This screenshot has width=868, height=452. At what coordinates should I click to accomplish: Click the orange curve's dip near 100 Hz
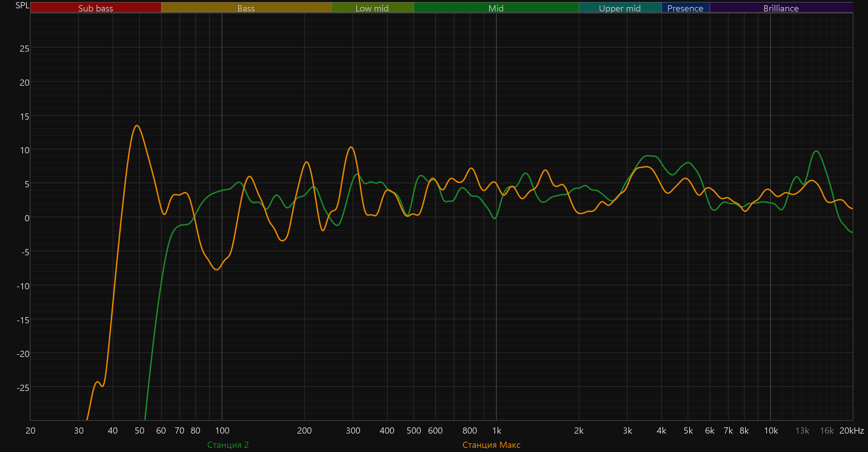[217, 270]
